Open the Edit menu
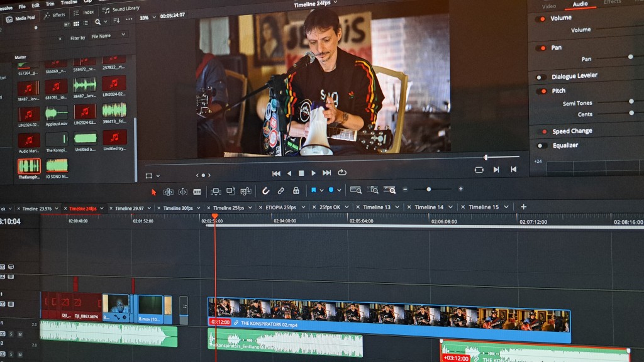The image size is (644, 362). tap(36, 5)
